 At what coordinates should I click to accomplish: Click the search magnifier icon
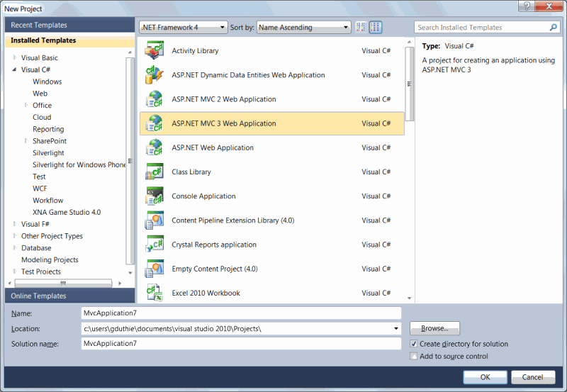[x=553, y=28]
